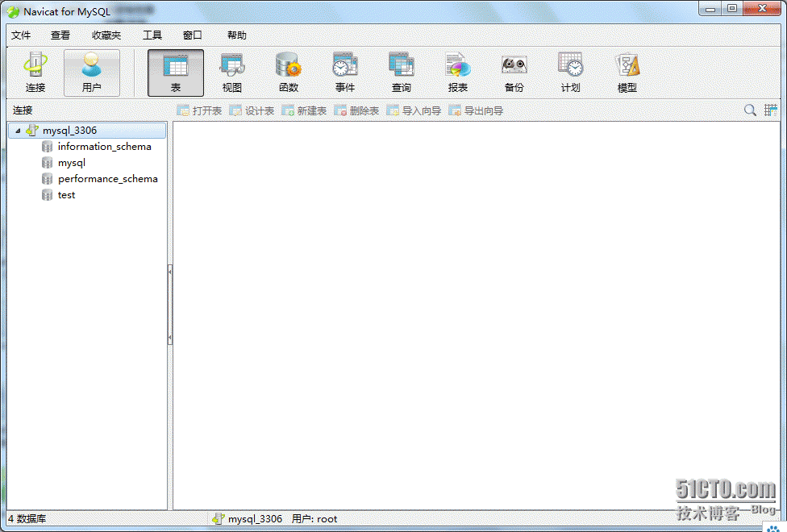Screen dimensions: 787x532
Task: Select the mysql database name in tree
Action: (x=71, y=163)
